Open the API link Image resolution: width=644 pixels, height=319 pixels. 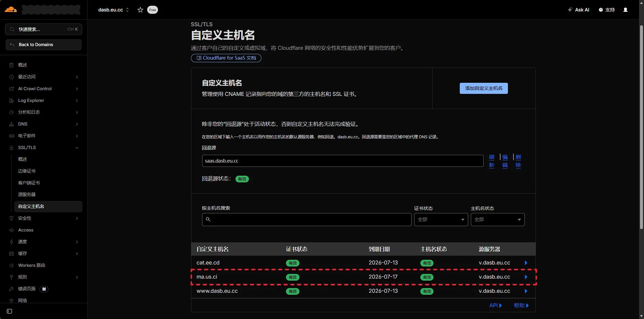pos(495,306)
